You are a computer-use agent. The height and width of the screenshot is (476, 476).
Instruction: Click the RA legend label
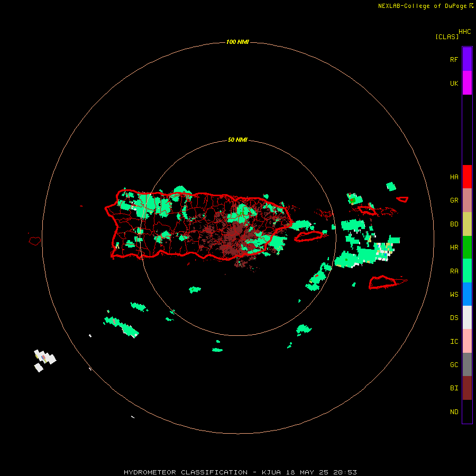point(454,271)
